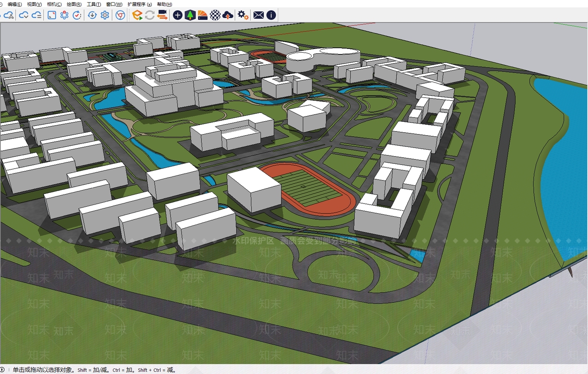Click the status bar circled info icon
588x374 pixels.
coord(3,370)
